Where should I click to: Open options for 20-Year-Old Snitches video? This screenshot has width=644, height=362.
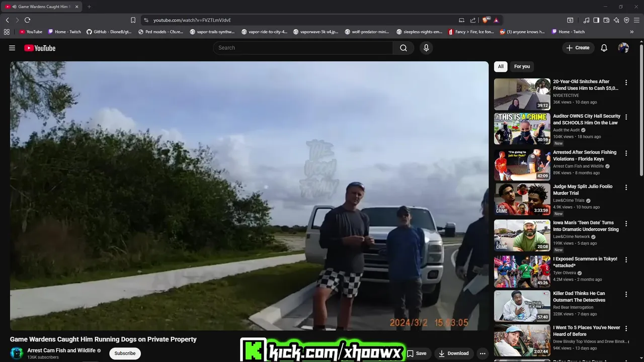pos(626,82)
